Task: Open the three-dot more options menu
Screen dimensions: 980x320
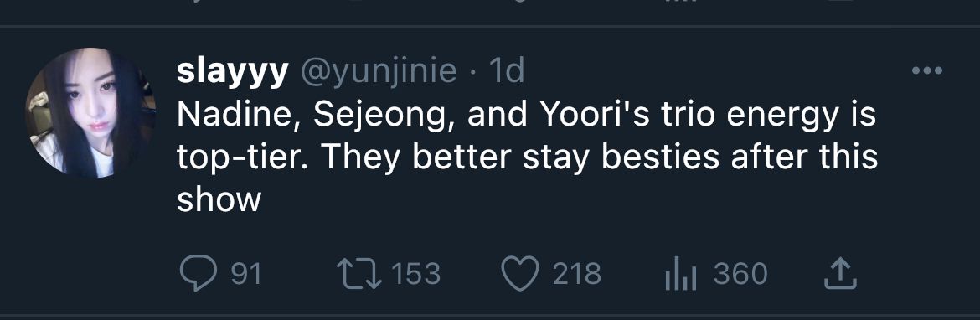Action: click(x=927, y=70)
